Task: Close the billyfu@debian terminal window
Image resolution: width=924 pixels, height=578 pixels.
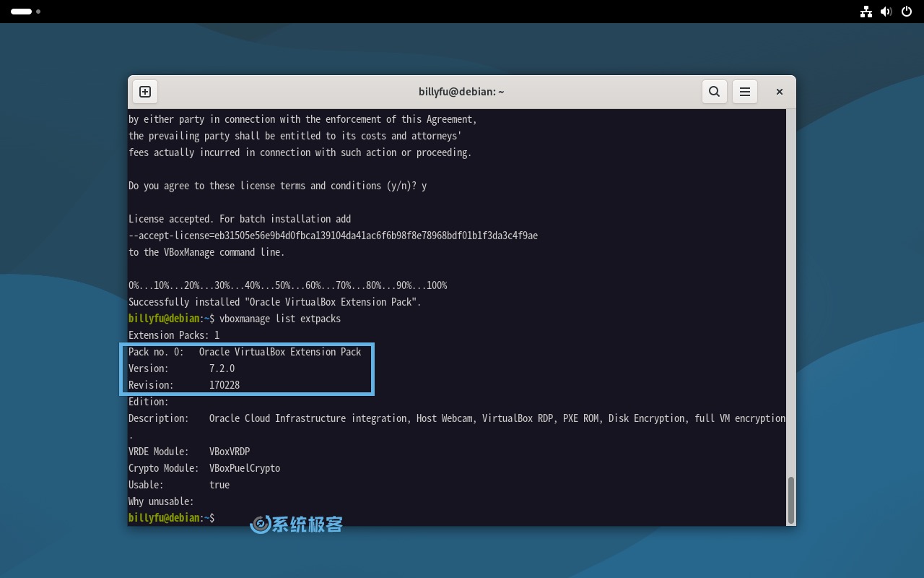Action: tap(780, 92)
